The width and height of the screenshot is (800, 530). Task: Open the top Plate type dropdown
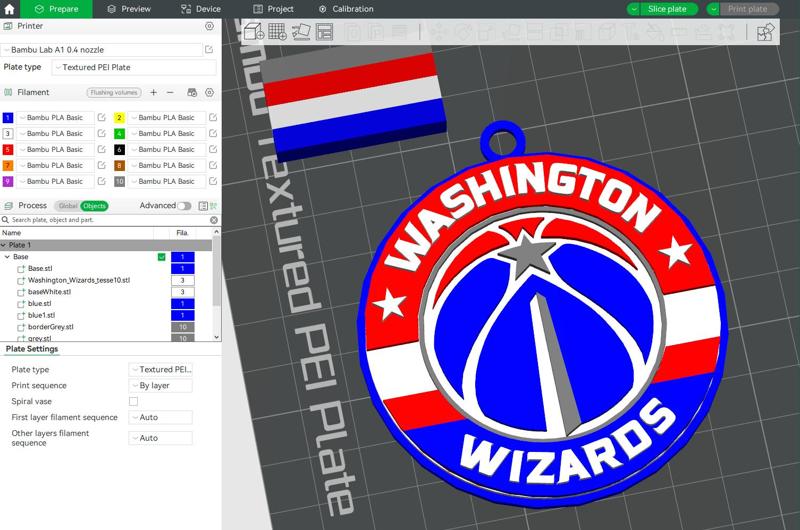click(134, 67)
